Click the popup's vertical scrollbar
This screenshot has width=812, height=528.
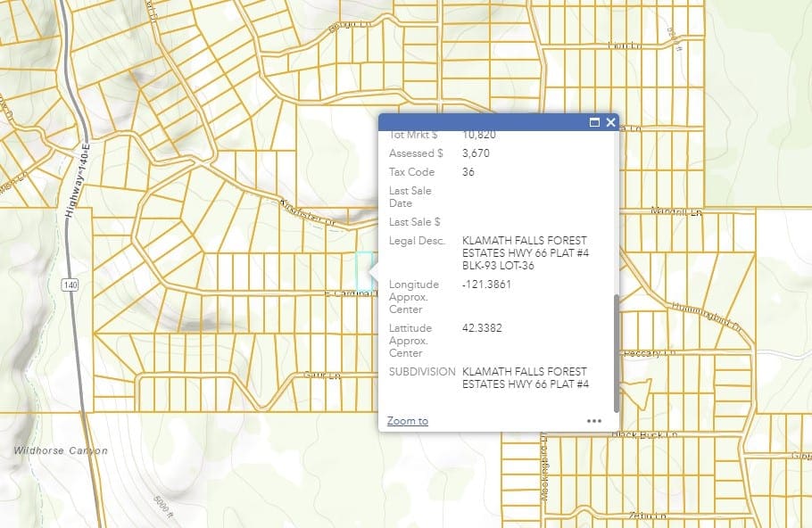[615, 352]
